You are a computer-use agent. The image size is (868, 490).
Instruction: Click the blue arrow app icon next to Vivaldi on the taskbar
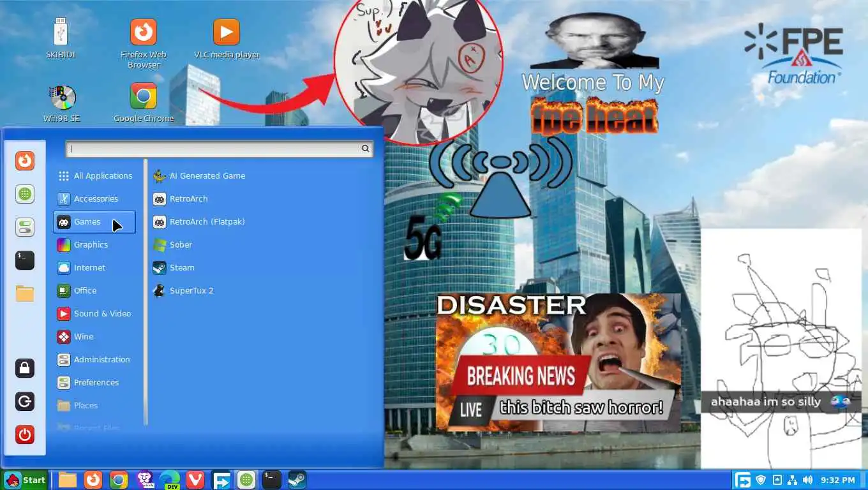[x=221, y=480]
